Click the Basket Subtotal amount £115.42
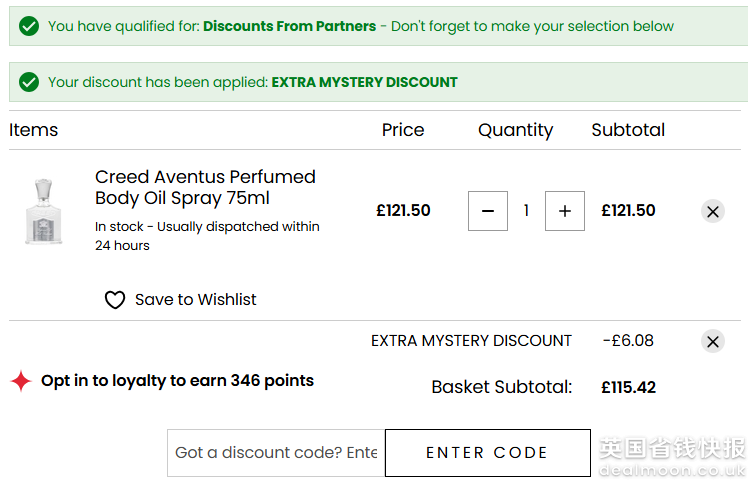 point(628,387)
